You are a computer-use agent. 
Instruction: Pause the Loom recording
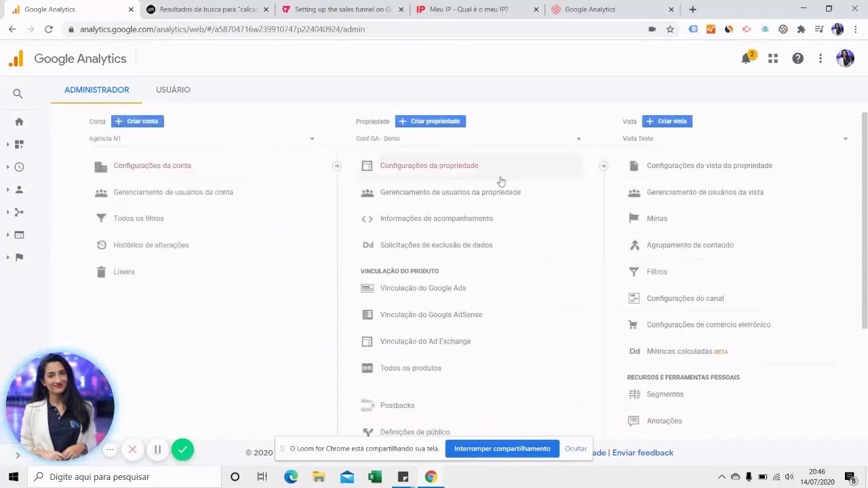pyautogui.click(x=157, y=449)
